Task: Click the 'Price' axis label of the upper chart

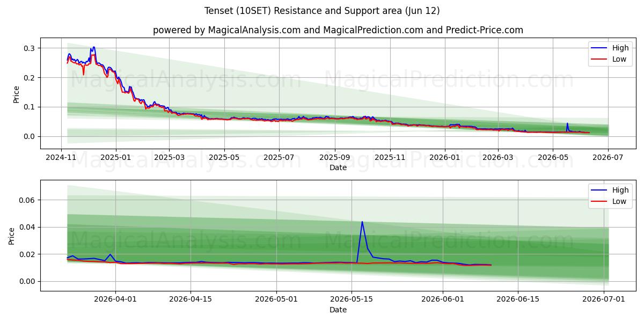Action: click(16, 94)
